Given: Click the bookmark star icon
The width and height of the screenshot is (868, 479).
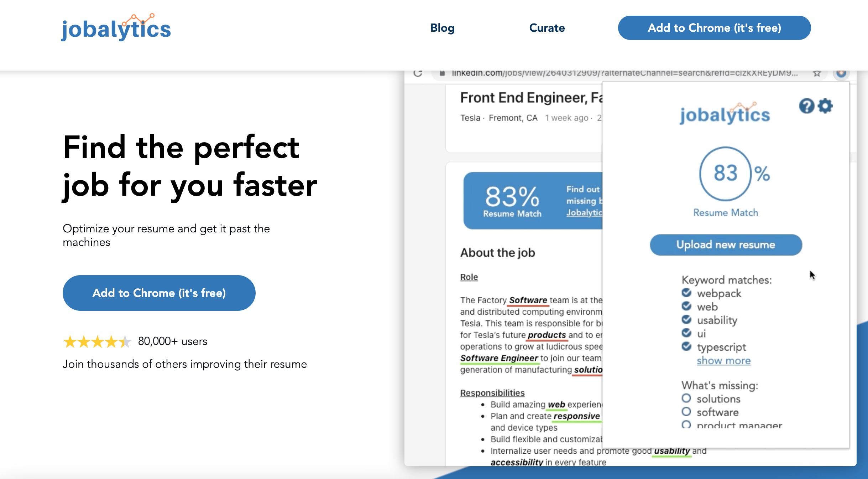Looking at the screenshot, I should pyautogui.click(x=817, y=73).
